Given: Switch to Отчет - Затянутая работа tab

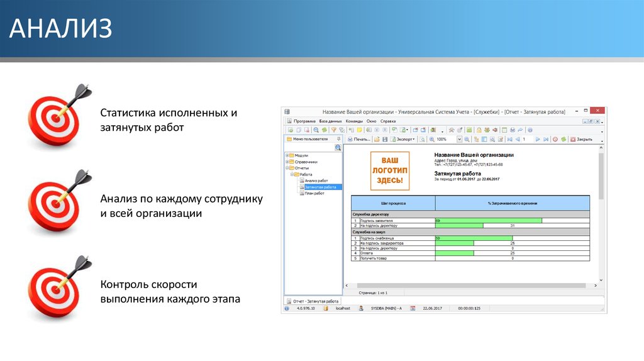Looking at the screenshot, I should [311, 301].
